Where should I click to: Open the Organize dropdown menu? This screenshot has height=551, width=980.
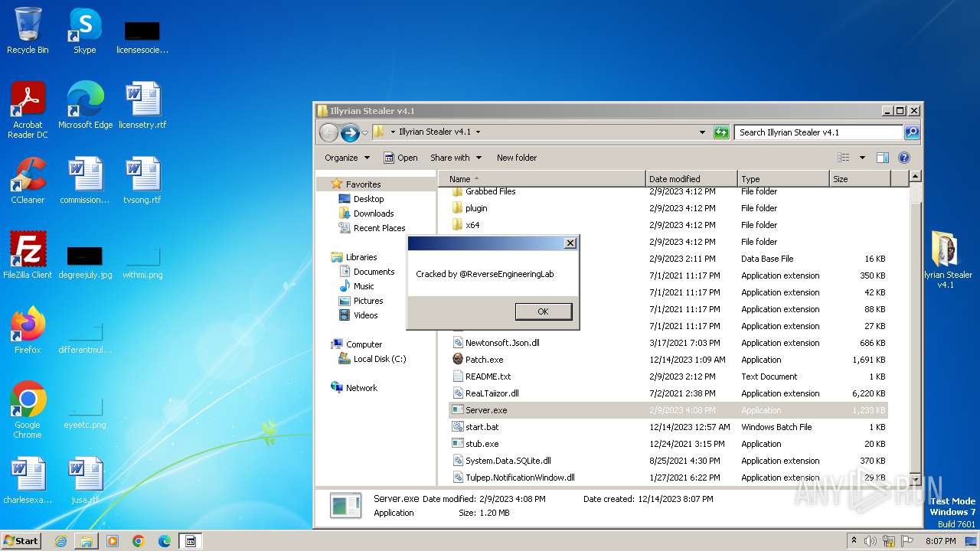point(347,158)
